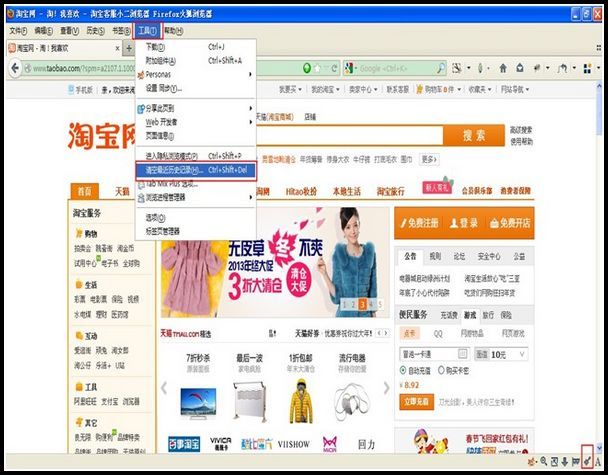Open 工具 menu in menu bar
Viewport: 608px width, 475px height.
[x=148, y=31]
